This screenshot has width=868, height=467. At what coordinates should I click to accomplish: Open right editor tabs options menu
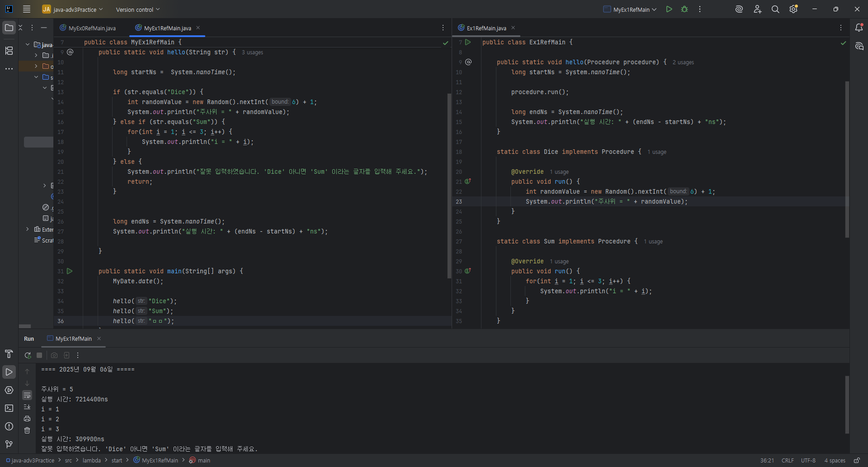coord(841,28)
